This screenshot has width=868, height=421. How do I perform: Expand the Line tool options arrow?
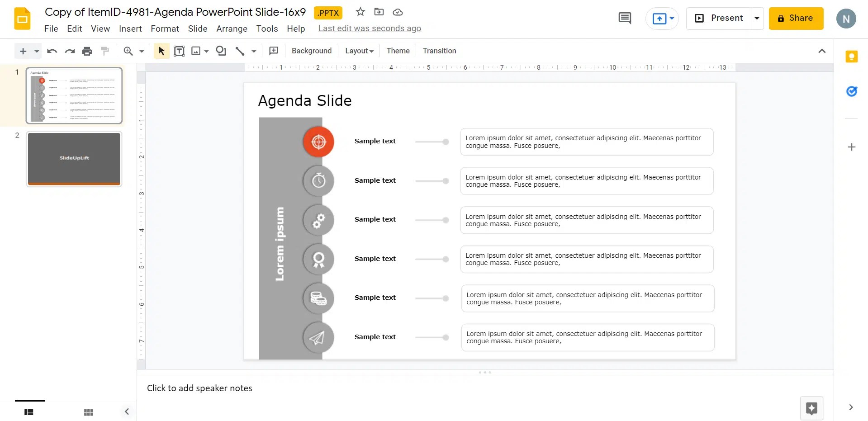253,51
